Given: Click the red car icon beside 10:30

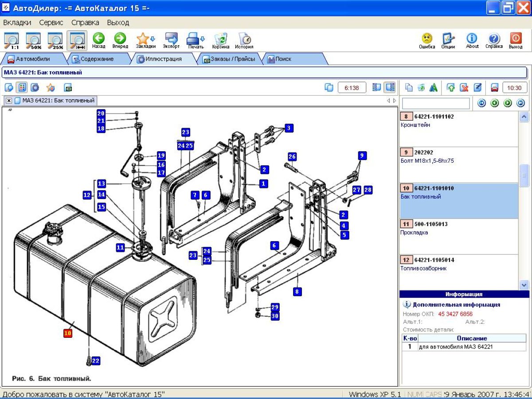Looking at the screenshot, I should pyautogui.click(x=495, y=87).
